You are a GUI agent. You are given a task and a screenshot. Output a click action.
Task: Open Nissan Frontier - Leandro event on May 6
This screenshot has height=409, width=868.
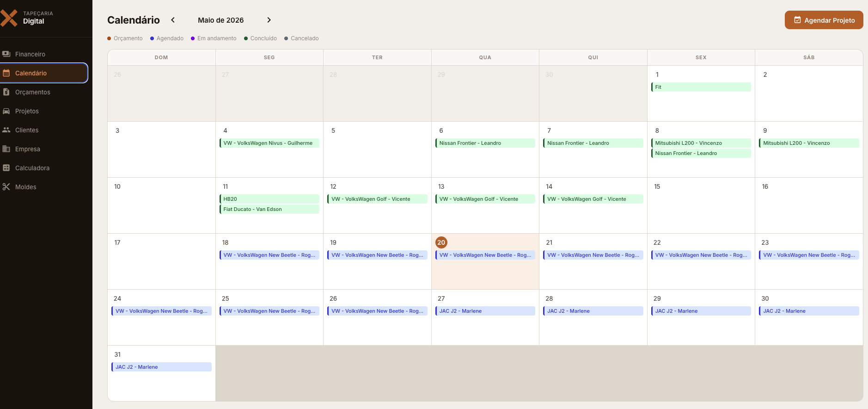click(485, 143)
